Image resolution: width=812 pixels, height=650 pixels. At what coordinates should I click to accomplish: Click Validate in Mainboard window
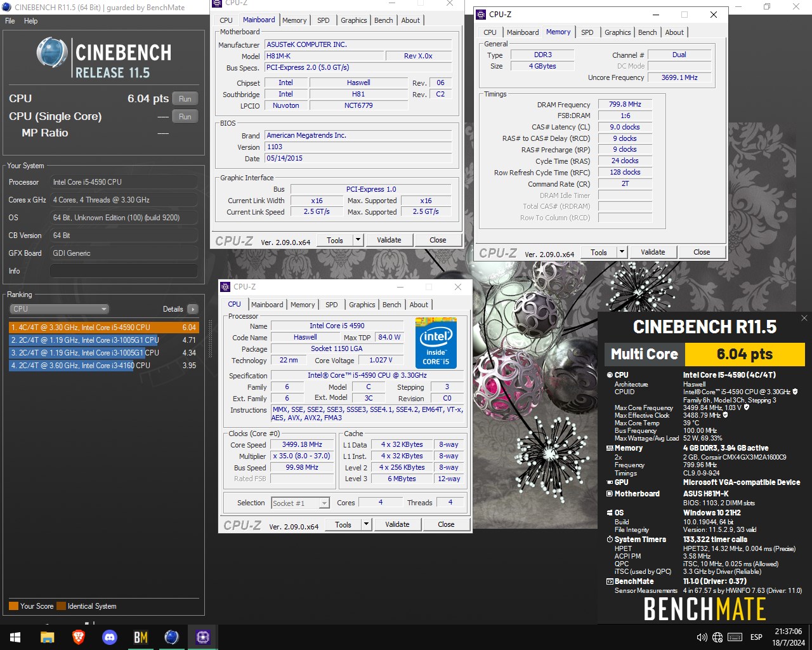tap(389, 240)
